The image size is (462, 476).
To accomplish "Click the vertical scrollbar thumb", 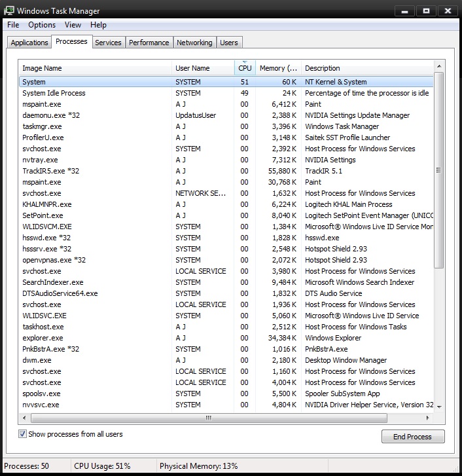I will click(x=438, y=170).
